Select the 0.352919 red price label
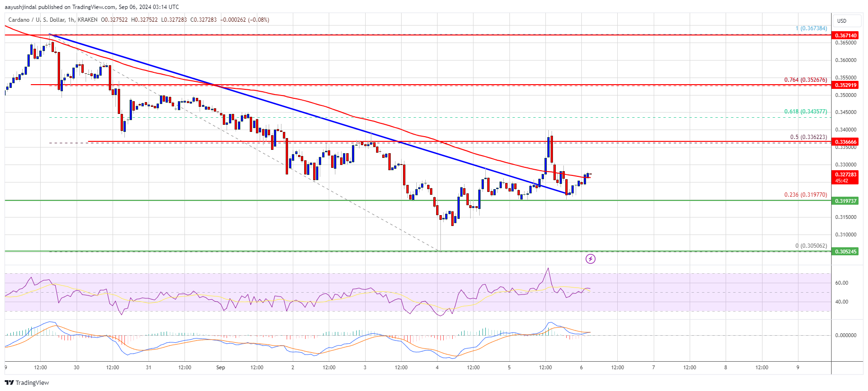The height and width of the screenshot is (391, 868). point(845,85)
